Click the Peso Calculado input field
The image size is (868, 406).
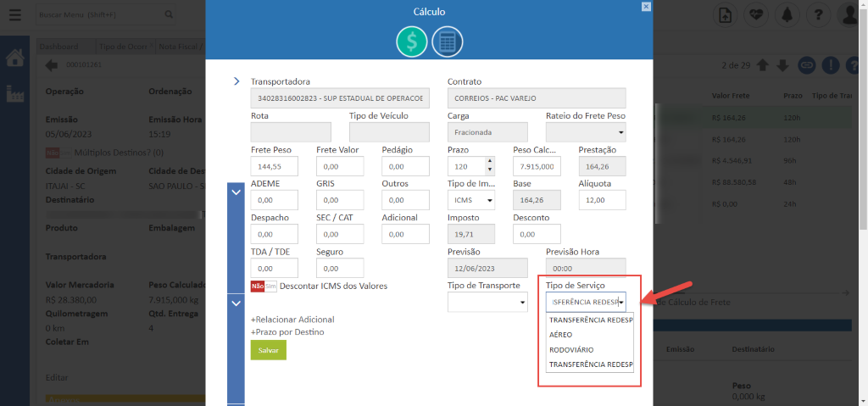coord(537,166)
